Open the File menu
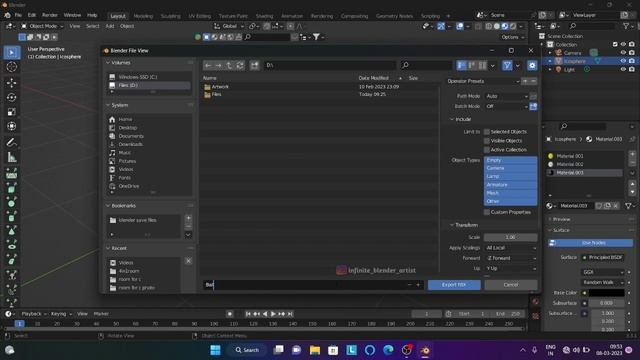The image size is (640, 360). [x=18, y=15]
